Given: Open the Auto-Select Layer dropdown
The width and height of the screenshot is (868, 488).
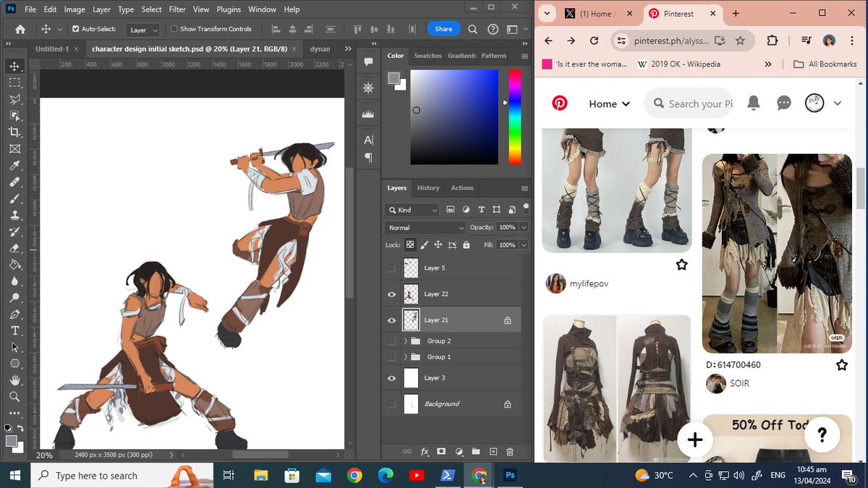Looking at the screenshot, I should (x=142, y=30).
